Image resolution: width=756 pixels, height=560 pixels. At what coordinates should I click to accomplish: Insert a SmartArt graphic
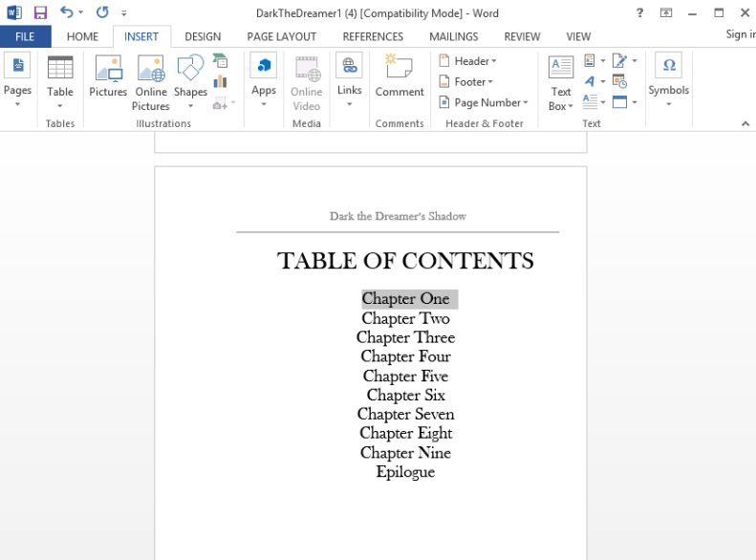221,61
